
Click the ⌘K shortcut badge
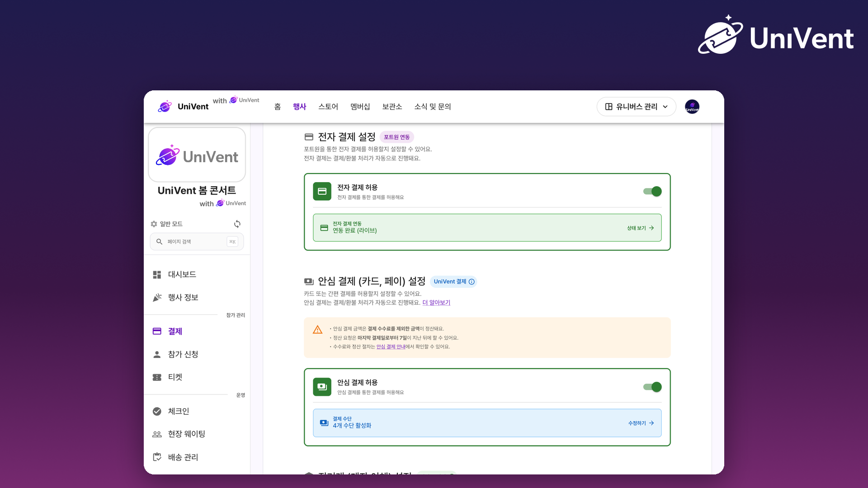coord(232,242)
